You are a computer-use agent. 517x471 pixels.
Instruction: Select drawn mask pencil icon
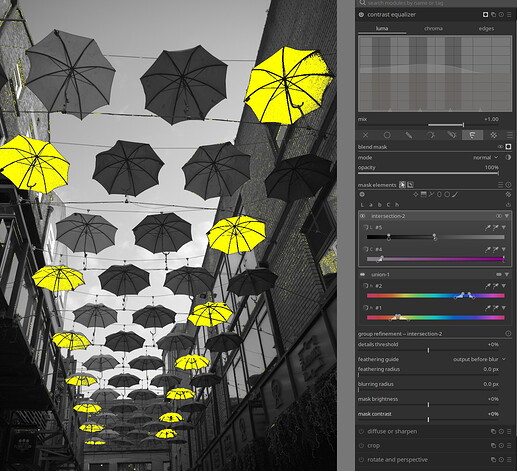click(x=408, y=135)
